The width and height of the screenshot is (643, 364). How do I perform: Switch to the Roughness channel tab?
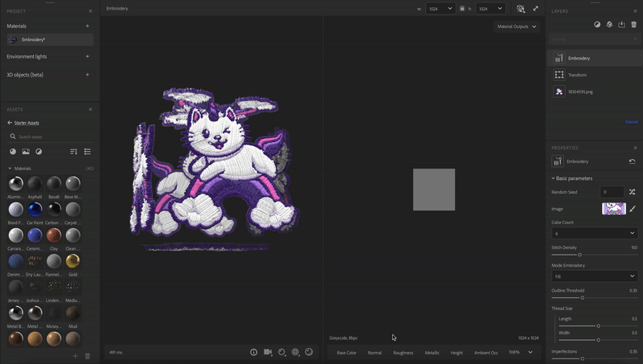click(x=403, y=353)
